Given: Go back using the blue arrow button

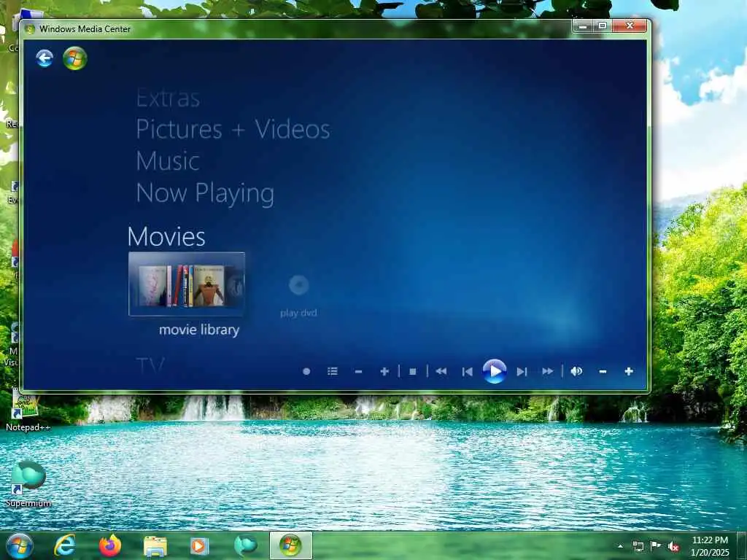Looking at the screenshot, I should pyautogui.click(x=44, y=58).
